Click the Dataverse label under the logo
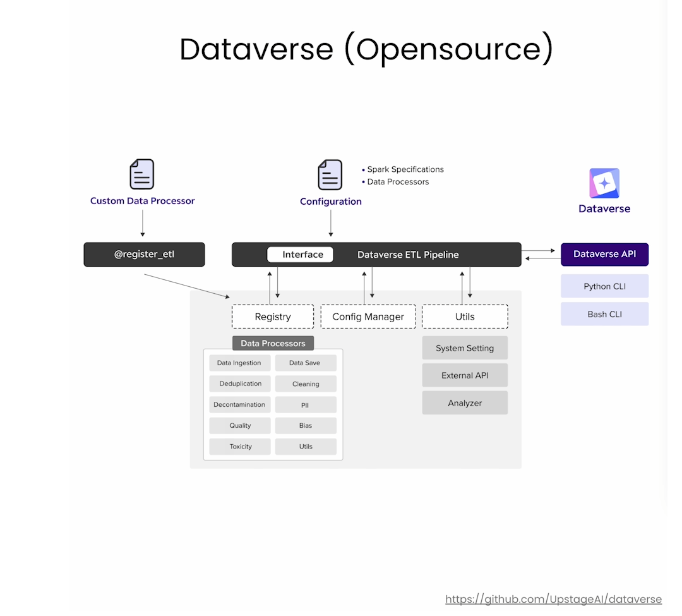This screenshot has width=682, height=616. [x=604, y=209]
